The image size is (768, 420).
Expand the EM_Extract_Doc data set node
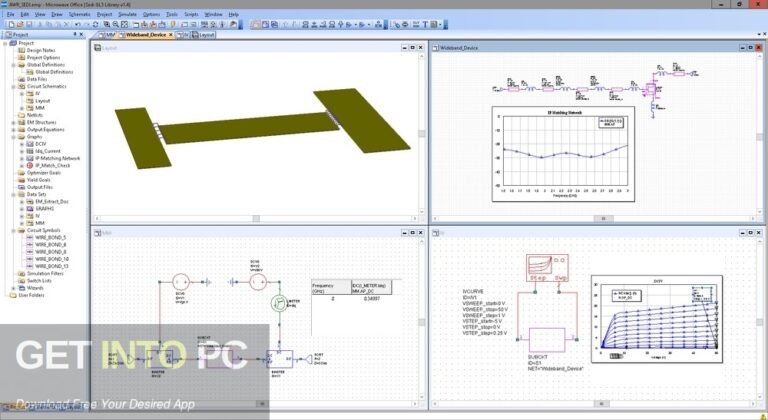point(22,201)
